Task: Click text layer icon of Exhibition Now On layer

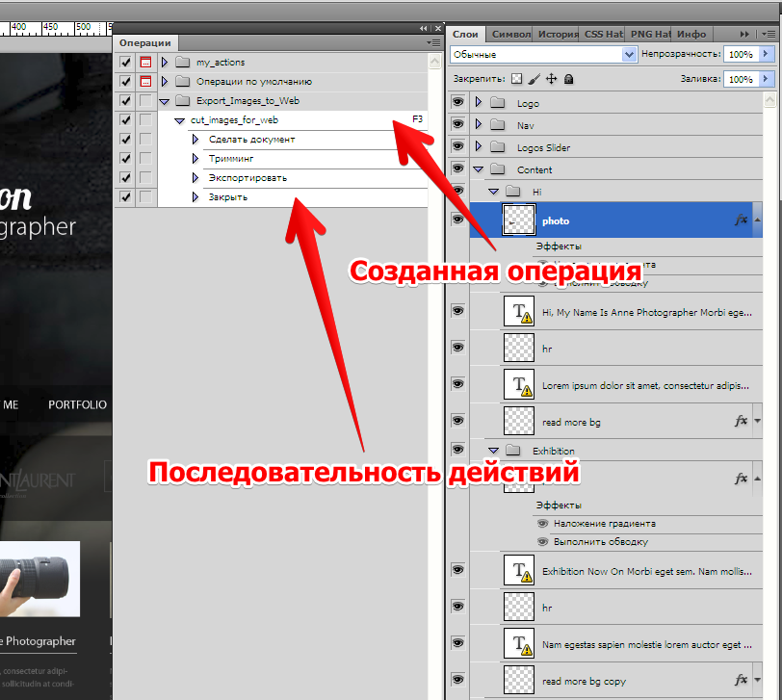Action: 519,570
